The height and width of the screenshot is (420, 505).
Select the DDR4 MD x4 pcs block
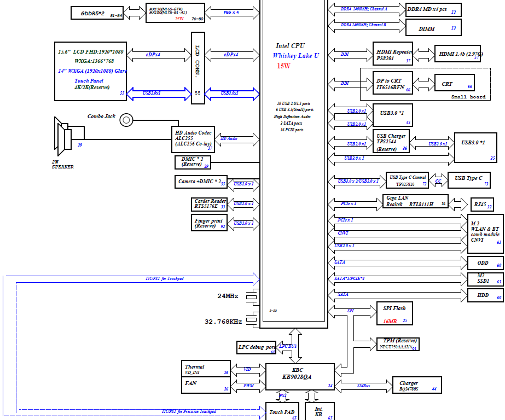click(433, 10)
